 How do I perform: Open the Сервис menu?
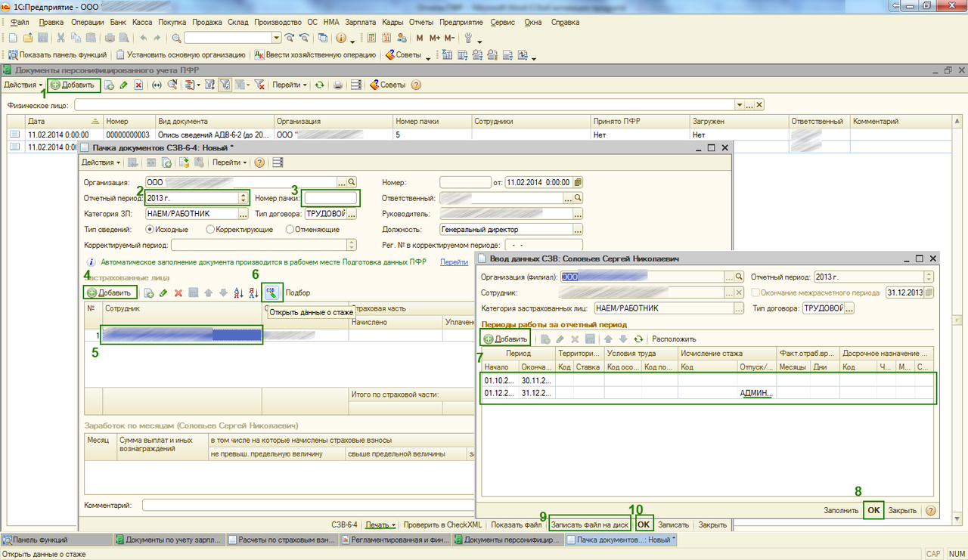click(x=502, y=22)
